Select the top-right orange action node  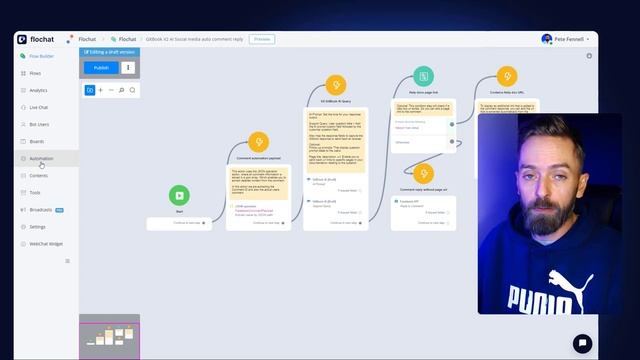pos(507,76)
